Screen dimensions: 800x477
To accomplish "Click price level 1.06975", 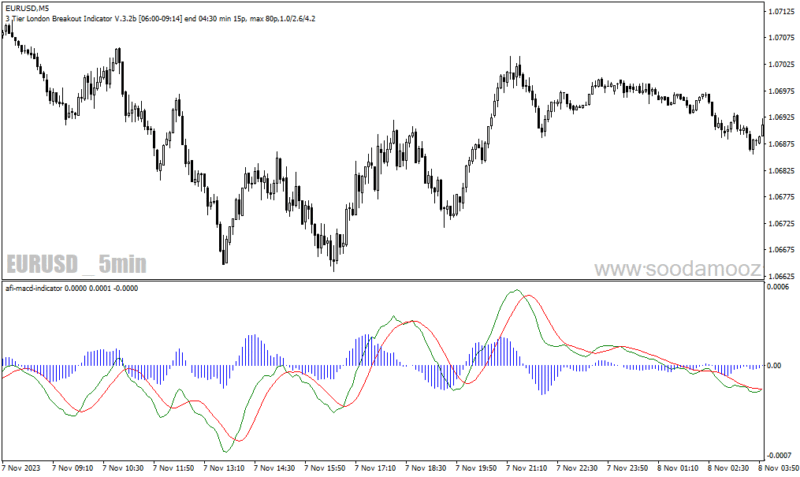I will pyautogui.click(x=782, y=91).
